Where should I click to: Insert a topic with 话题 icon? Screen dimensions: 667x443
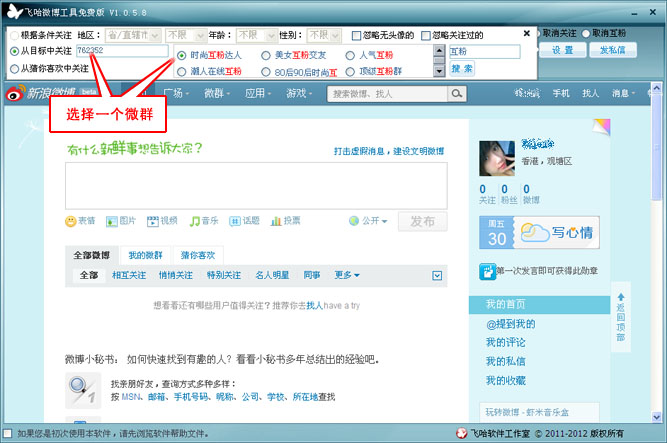click(235, 221)
